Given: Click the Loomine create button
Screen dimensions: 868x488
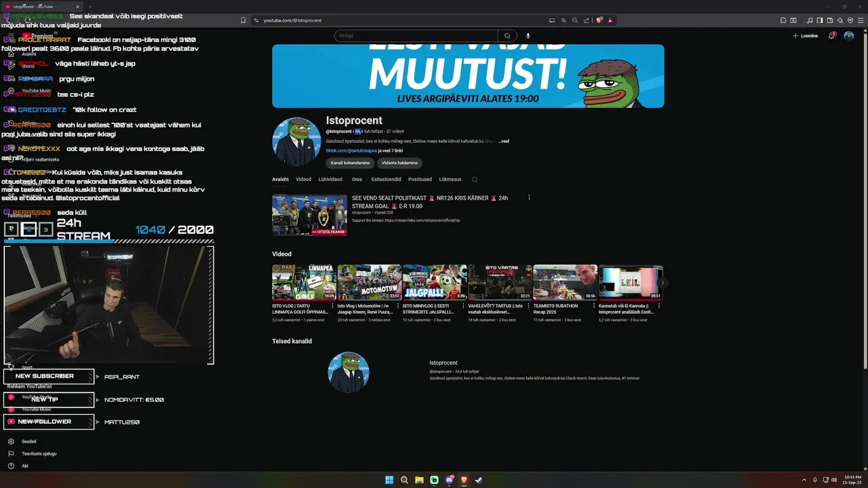Looking at the screenshot, I should click(806, 36).
